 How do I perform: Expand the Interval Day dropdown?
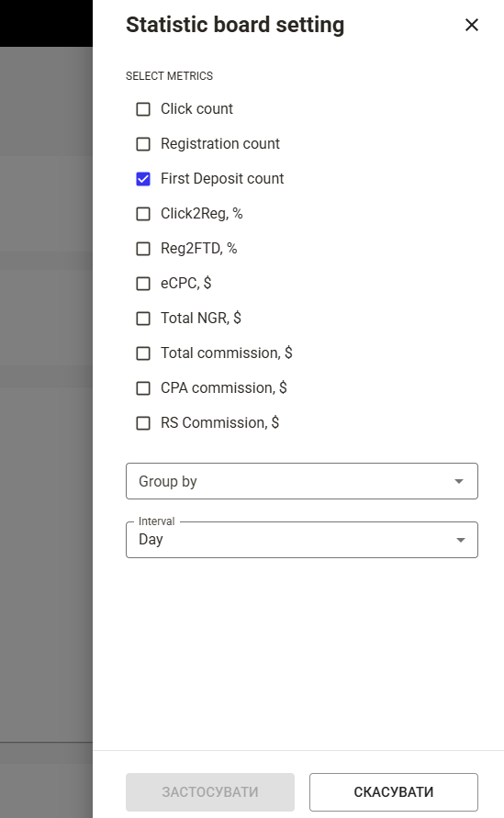[x=301, y=540]
